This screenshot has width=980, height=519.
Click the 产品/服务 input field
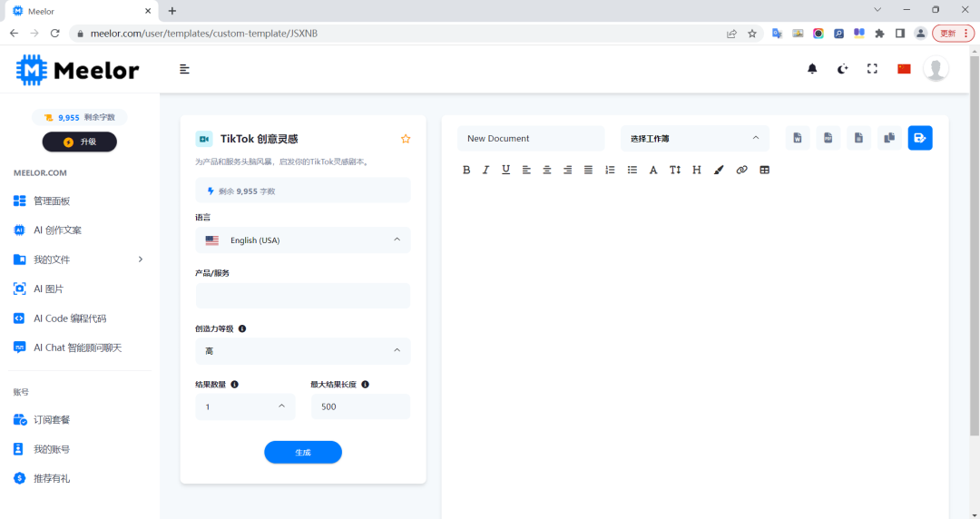[303, 295]
